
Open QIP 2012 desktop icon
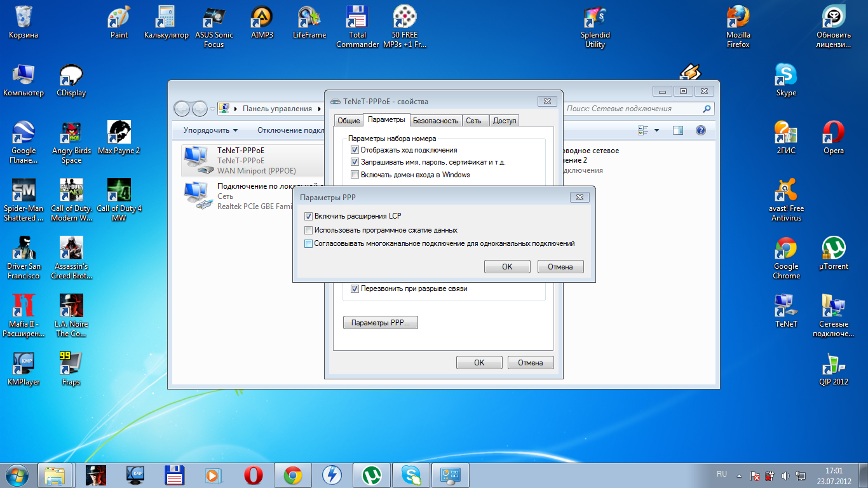pyautogui.click(x=834, y=369)
